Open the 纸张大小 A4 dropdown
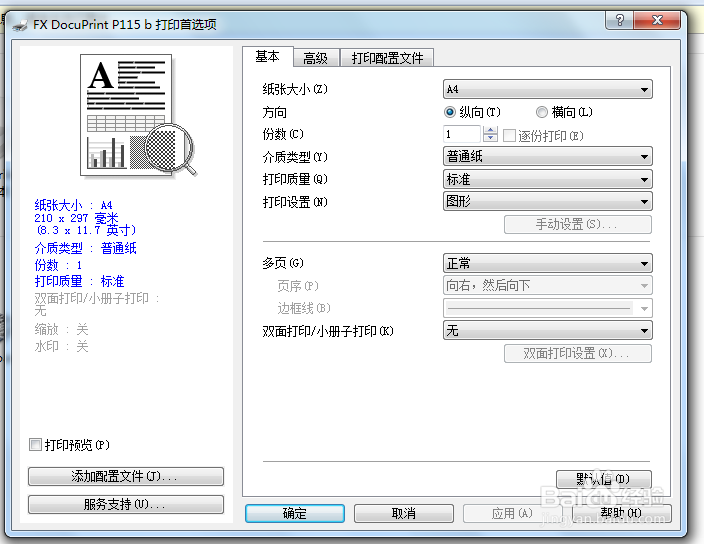Screen dimensions: 704x544 coord(547,89)
